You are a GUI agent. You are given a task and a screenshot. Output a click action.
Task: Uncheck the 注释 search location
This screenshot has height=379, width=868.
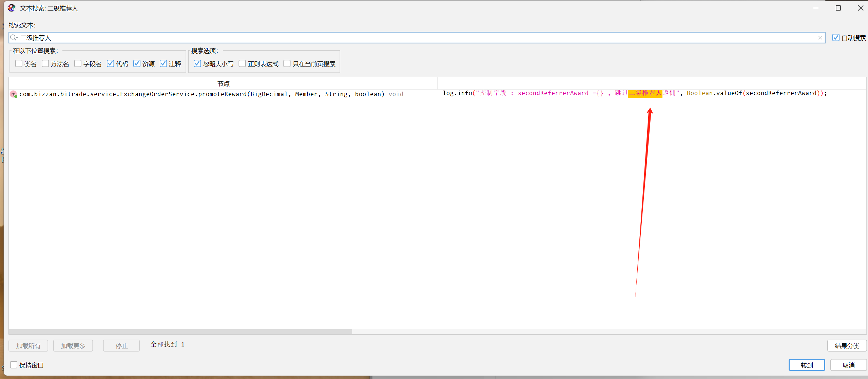tap(163, 64)
